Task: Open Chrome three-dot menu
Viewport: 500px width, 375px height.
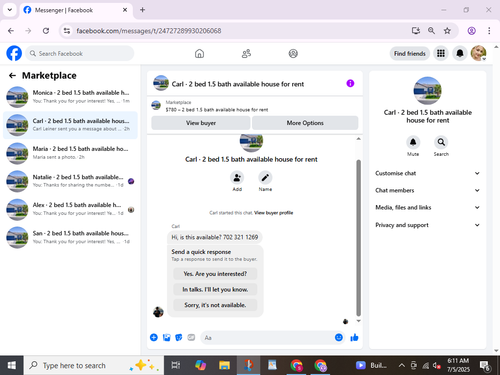Action: [489, 31]
